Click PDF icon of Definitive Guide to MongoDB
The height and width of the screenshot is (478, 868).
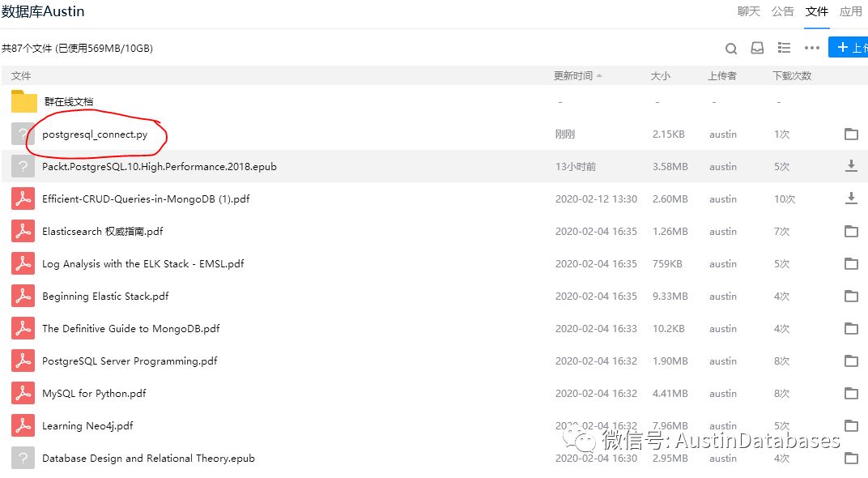click(x=23, y=328)
